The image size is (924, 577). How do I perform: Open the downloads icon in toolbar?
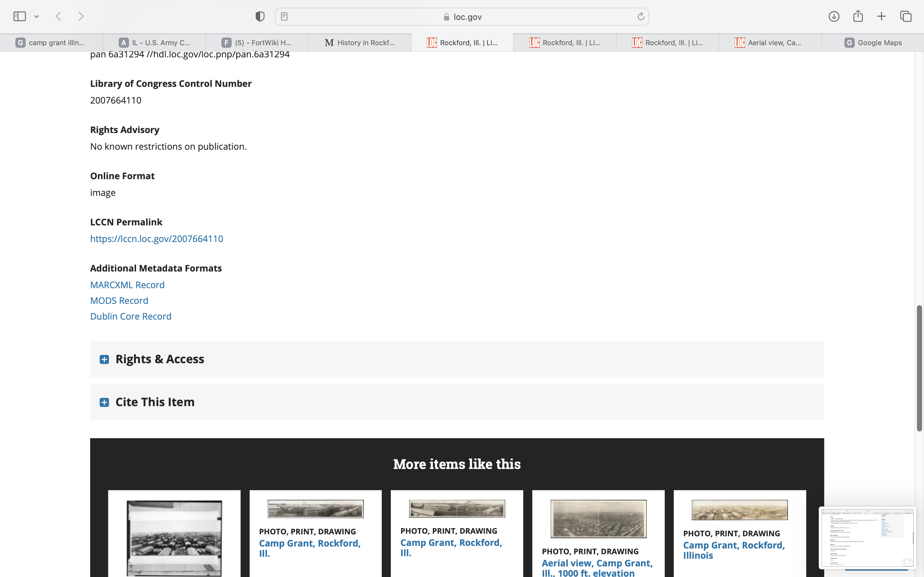point(834,16)
